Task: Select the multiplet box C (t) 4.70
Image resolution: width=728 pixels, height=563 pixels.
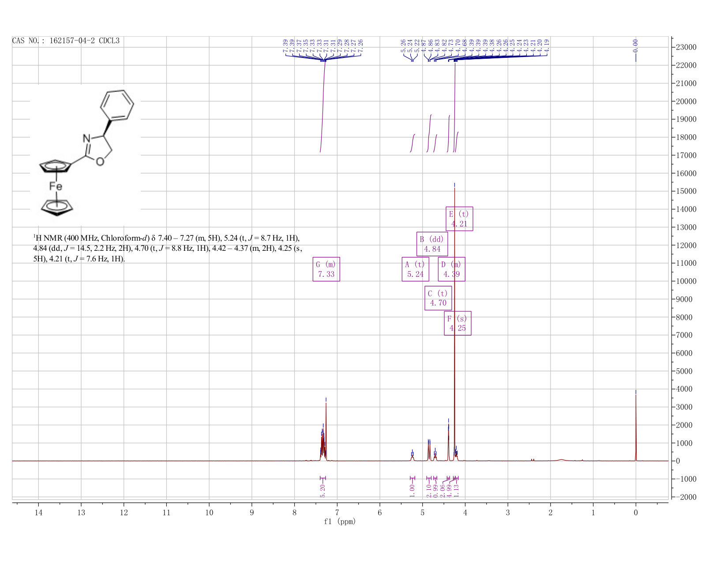Action: (438, 298)
